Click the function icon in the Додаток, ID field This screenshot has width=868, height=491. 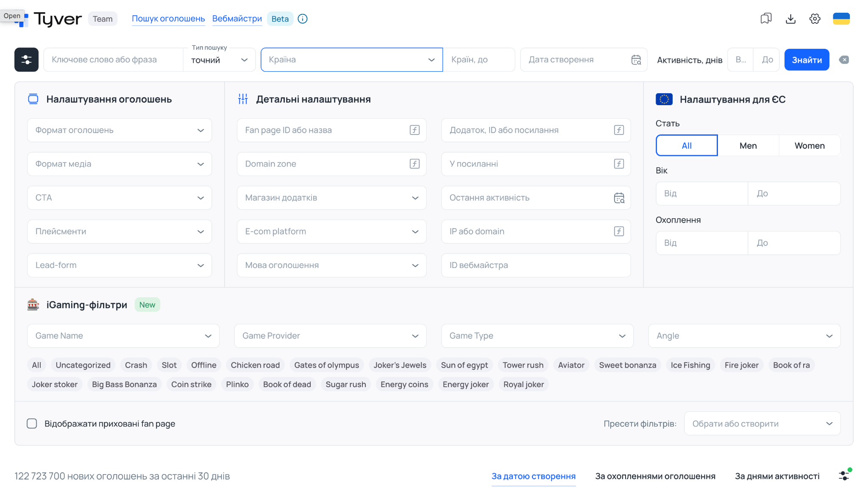[x=619, y=130]
